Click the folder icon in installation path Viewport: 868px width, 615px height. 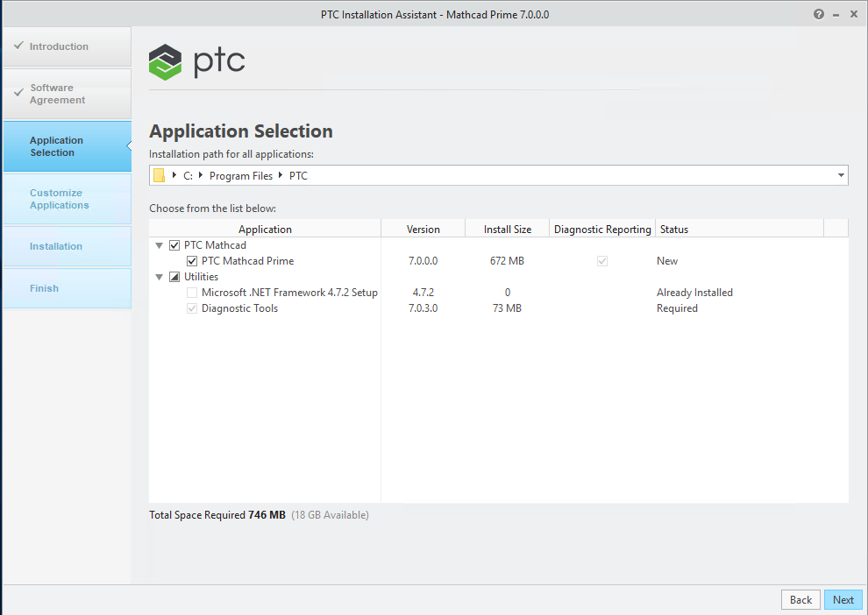tap(160, 175)
